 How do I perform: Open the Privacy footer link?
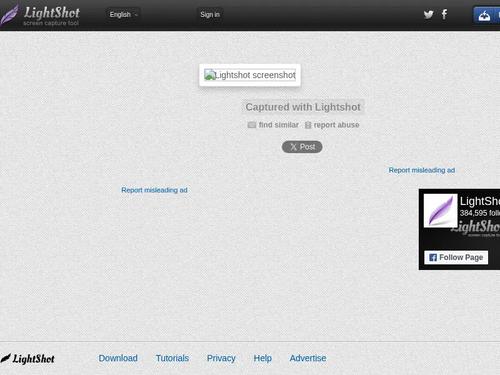coord(221,358)
